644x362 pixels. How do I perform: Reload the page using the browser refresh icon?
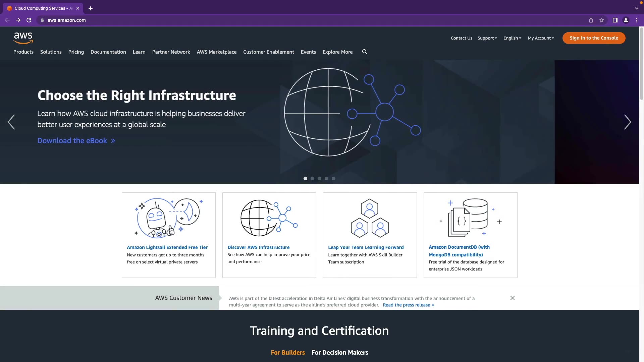point(29,20)
